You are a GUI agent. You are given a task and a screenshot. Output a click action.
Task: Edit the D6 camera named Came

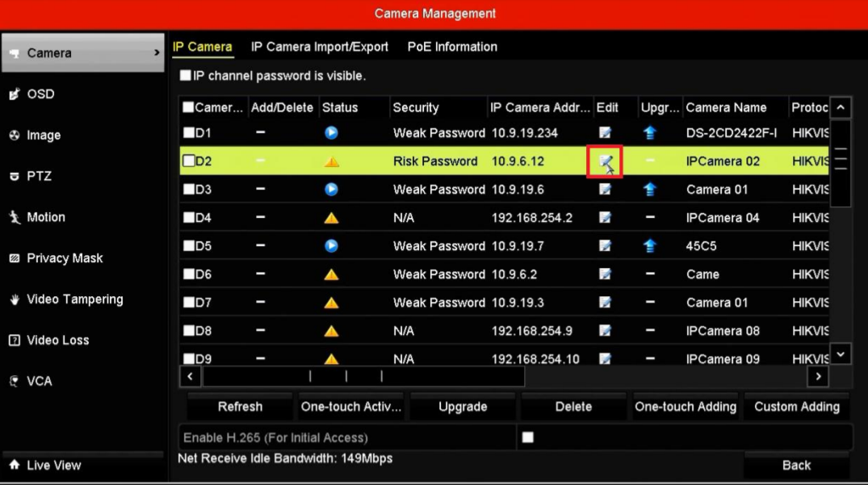click(605, 274)
